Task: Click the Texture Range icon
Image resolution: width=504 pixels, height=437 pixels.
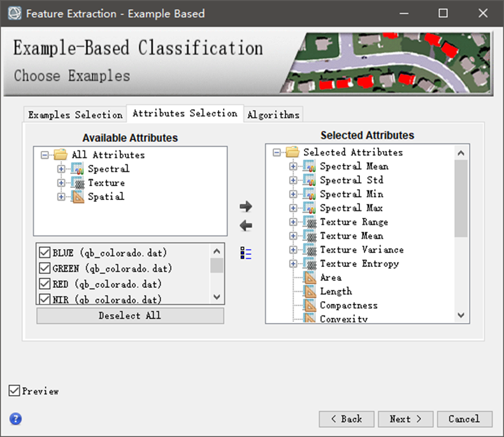Action: 309,222
